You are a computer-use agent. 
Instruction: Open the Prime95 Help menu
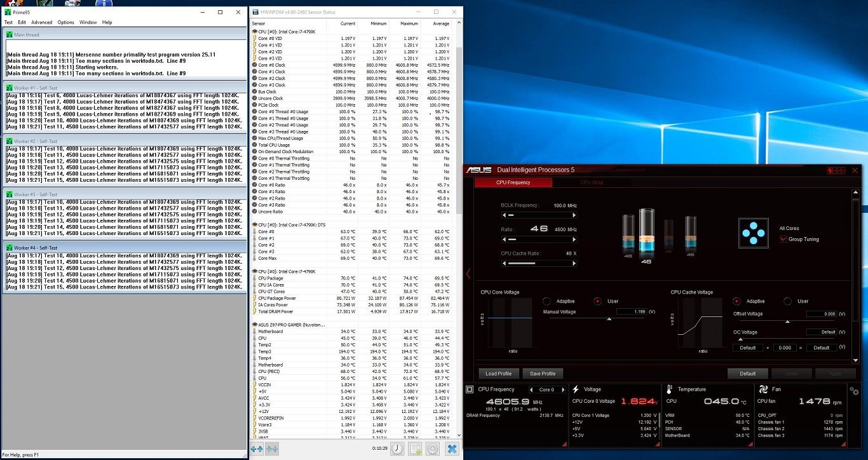[x=107, y=22]
